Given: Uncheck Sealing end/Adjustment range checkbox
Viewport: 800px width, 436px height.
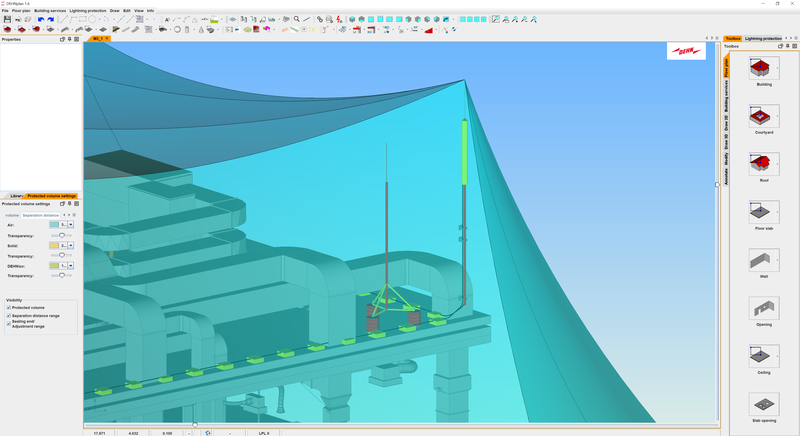Looking at the screenshot, I should [x=9, y=323].
